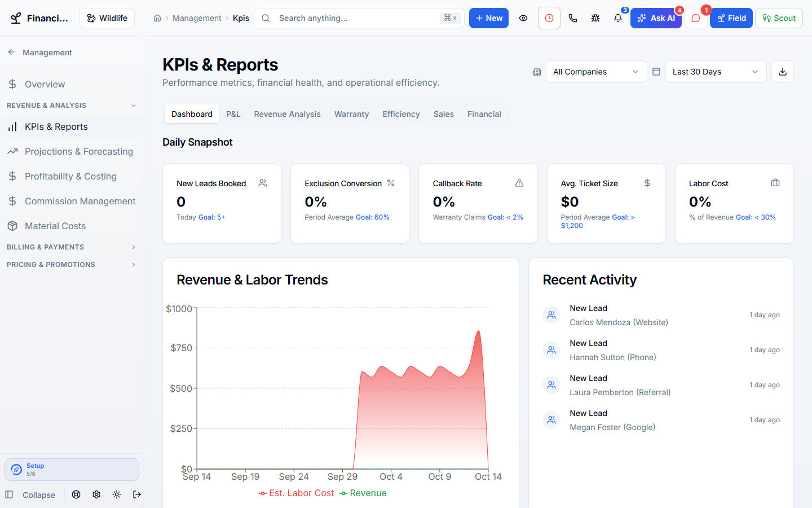Open the chat messages icon

click(x=696, y=18)
